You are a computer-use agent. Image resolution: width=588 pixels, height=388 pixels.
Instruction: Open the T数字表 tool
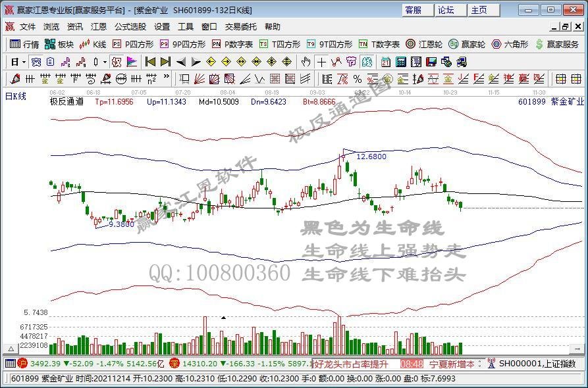coord(379,45)
